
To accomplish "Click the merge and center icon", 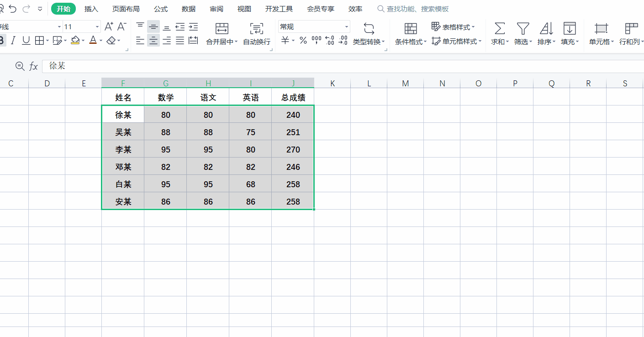I will (222, 28).
